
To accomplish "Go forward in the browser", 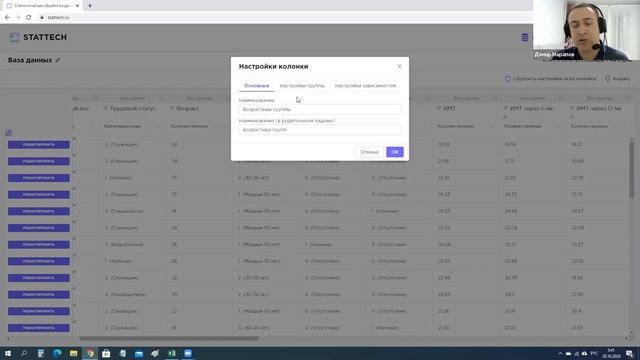I will pyautogui.click(x=18, y=18).
